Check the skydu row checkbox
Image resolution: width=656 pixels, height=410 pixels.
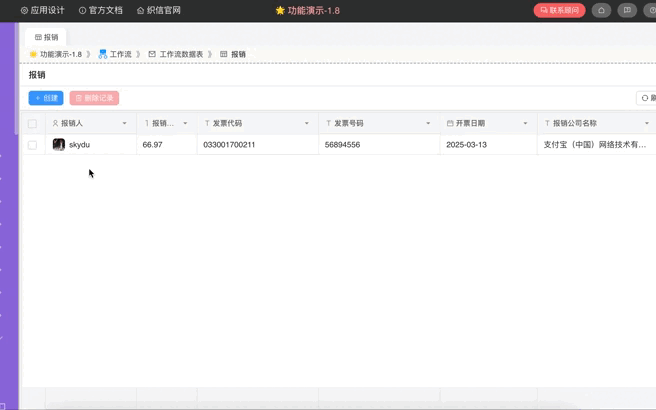pyautogui.click(x=32, y=145)
